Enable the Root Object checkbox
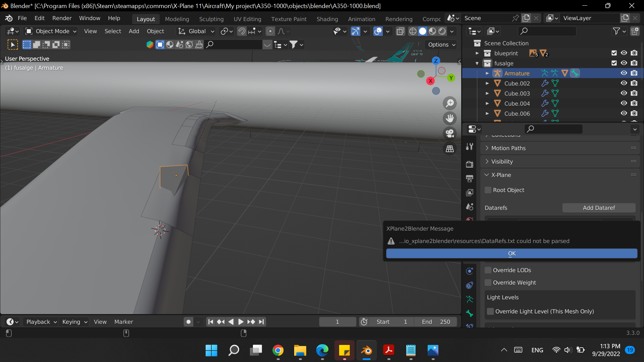644x362 pixels. point(488,190)
